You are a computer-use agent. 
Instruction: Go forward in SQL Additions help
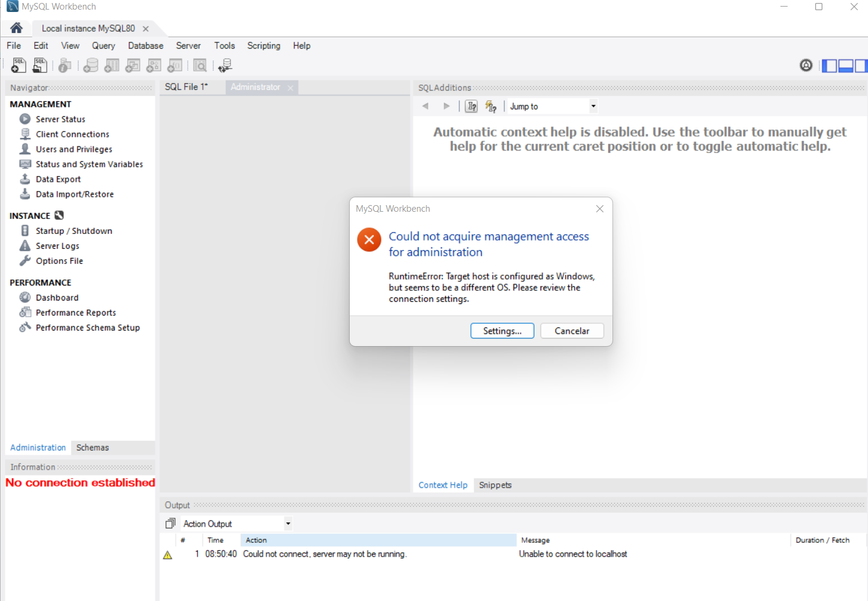click(446, 106)
